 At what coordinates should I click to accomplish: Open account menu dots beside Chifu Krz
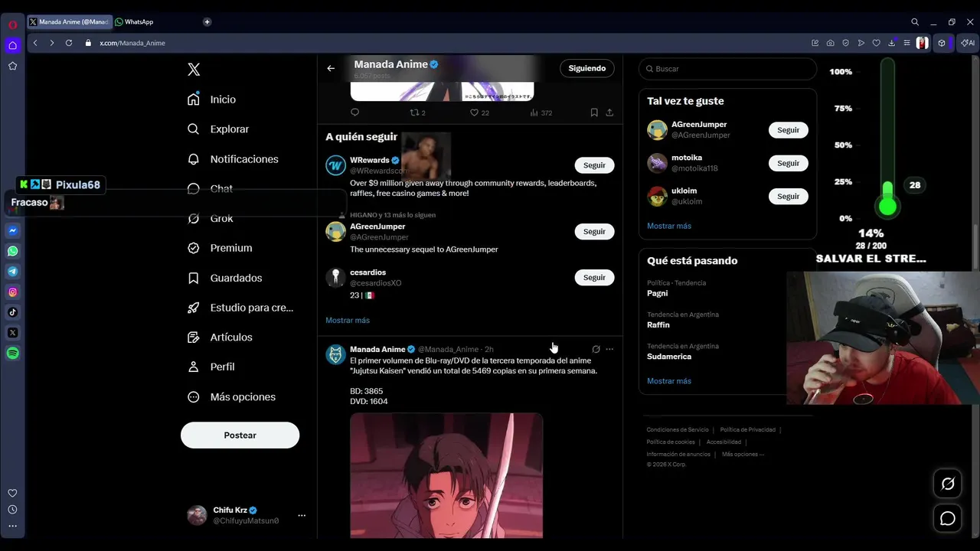pos(302,515)
